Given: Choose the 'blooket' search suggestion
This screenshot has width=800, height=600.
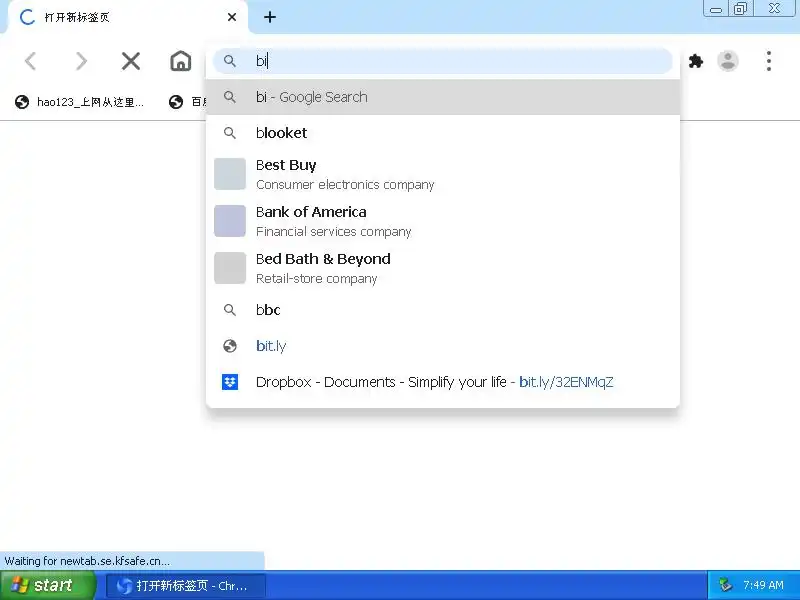Looking at the screenshot, I should [442, 133].
